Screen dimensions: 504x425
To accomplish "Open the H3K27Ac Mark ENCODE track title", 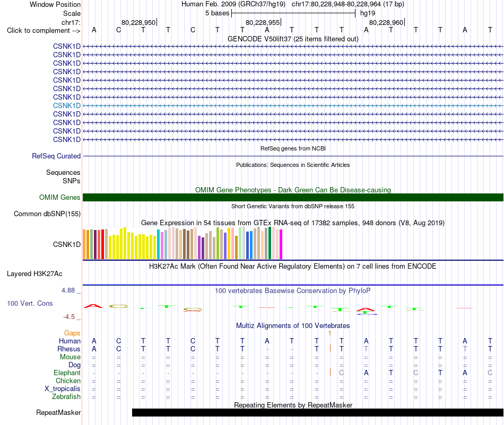I will pyautogui.click(x=293, y=267).
